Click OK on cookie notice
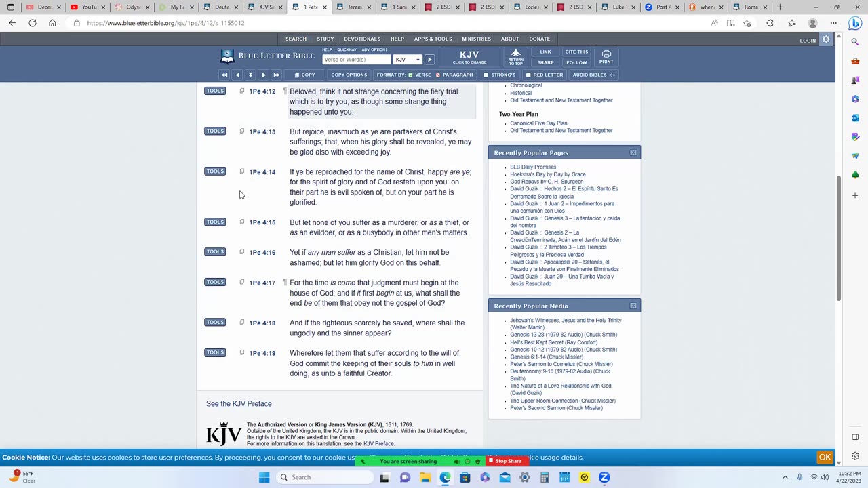 coord(825,457)
